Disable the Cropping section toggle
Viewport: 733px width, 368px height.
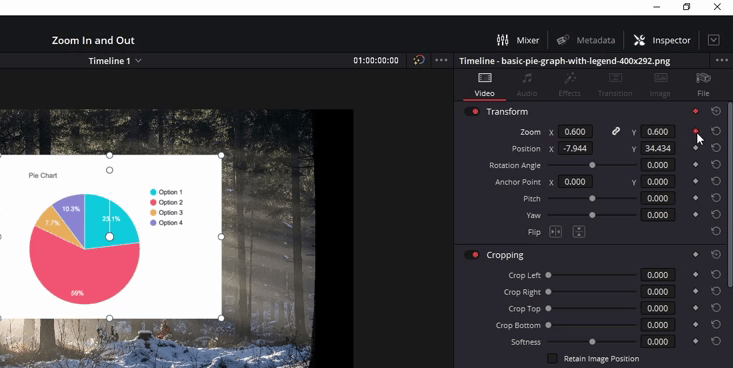(471, 255)
